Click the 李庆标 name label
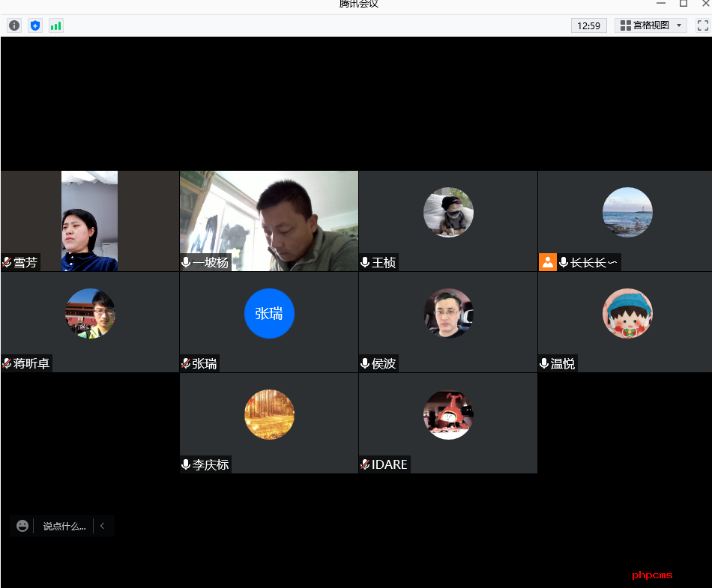712x588 pixels. tap(211, 464)
